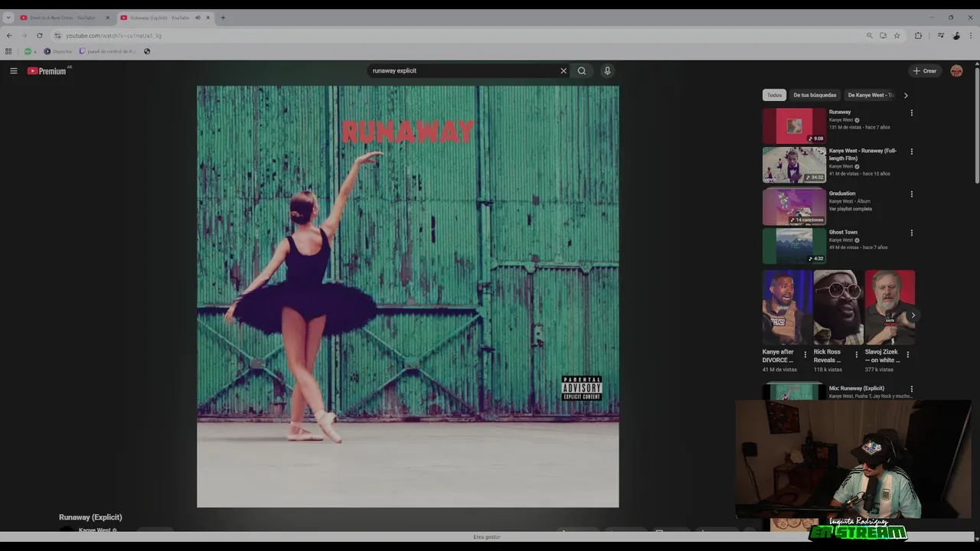The height and width of the screenshot is (551, 980).
Task: Select De Kanye West filter chip
Action: [870, 95]
